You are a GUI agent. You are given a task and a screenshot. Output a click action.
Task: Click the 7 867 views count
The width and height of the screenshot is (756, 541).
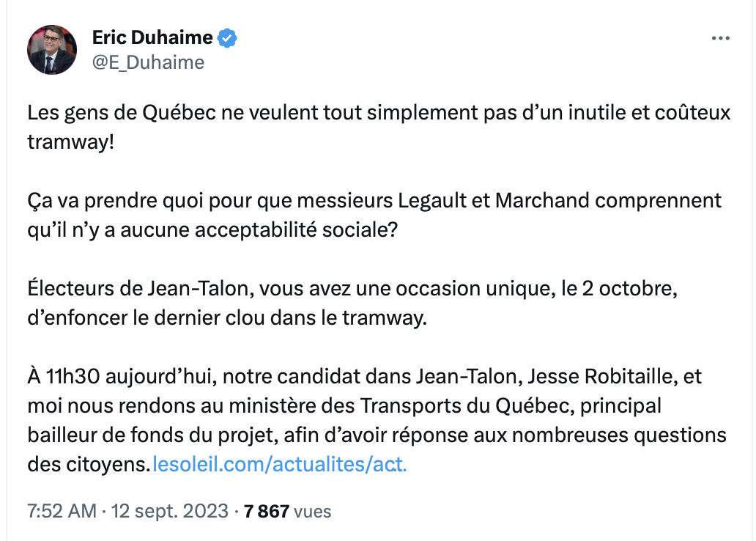click(266, 511)
